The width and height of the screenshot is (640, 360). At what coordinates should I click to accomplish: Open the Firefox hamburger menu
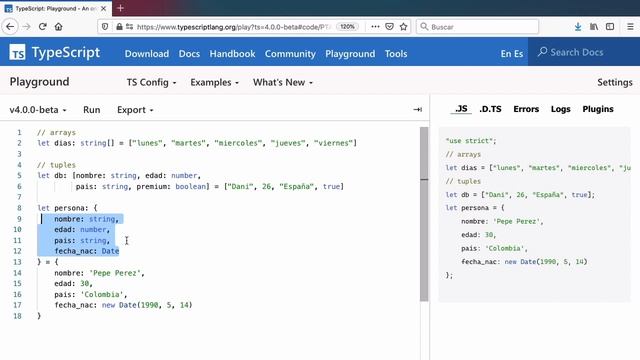click(630, 27)
